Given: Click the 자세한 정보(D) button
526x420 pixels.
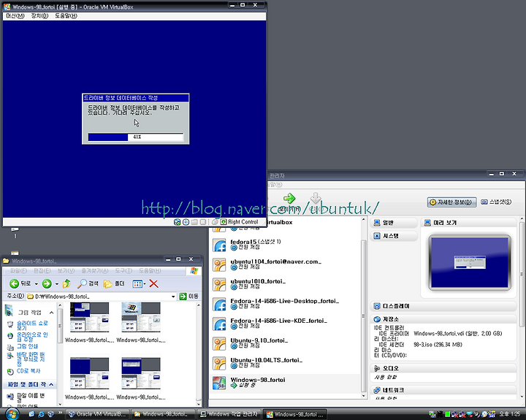Looking at the screenshot, I should pos(452,202).
